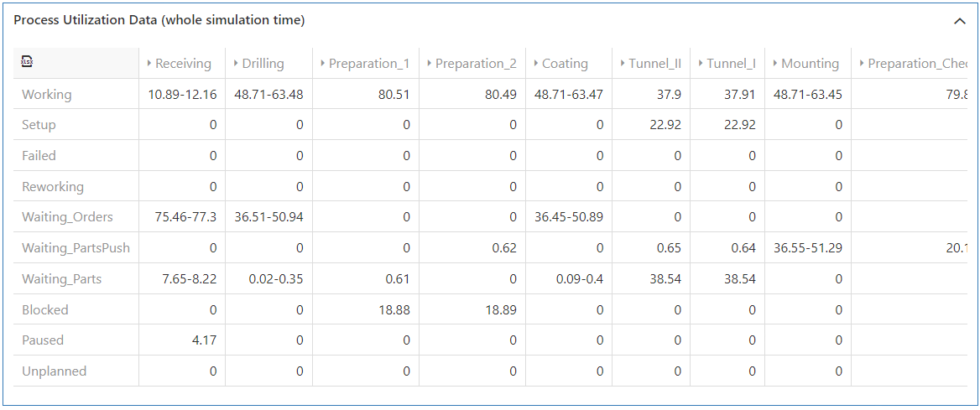
Task: Click the XLSX export icon
Action: pyautogui.click(x=28, y=62)
